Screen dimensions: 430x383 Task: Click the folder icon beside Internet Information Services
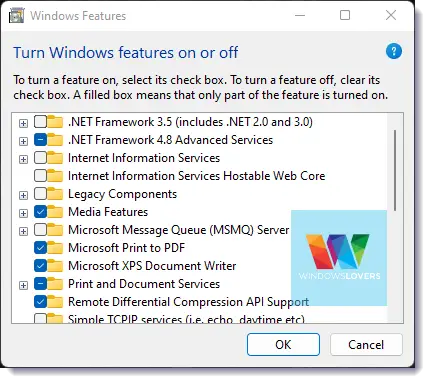click(55, 158)
